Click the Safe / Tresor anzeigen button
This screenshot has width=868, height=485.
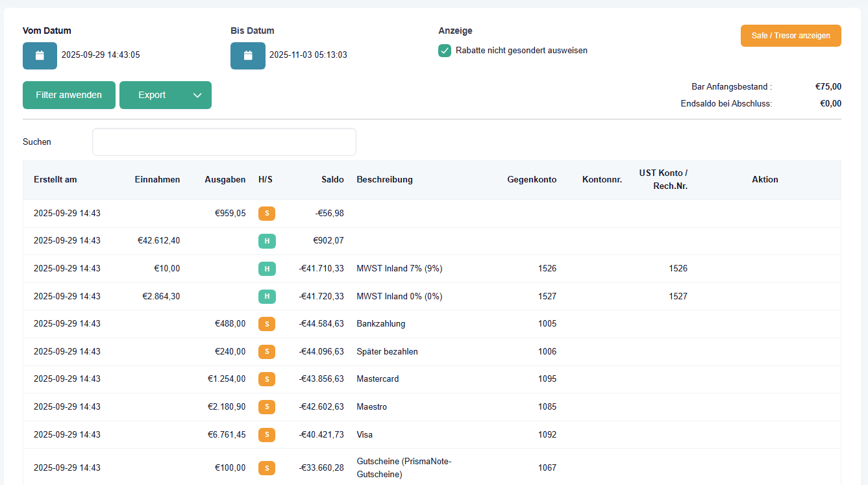point(790,36)
